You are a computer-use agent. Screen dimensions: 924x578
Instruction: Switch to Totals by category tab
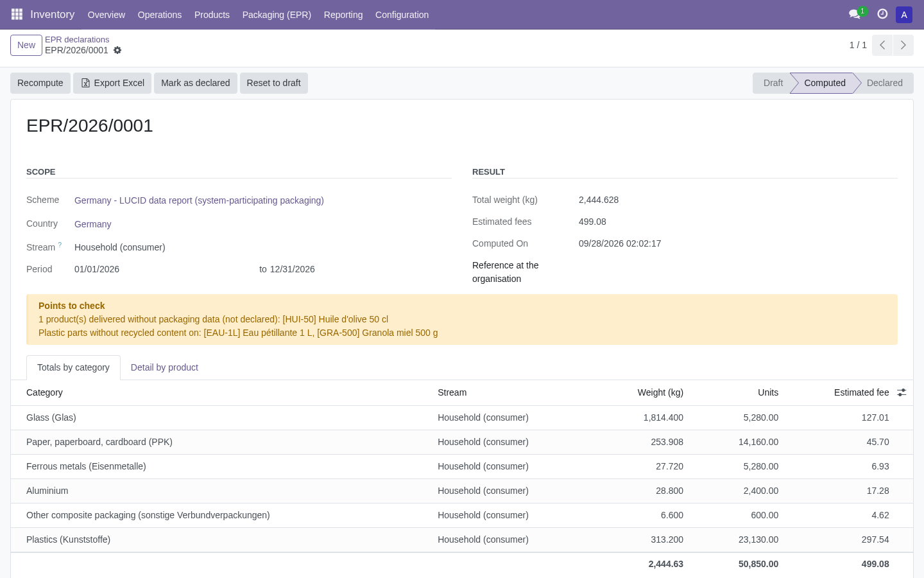click(x=73, y=367)
